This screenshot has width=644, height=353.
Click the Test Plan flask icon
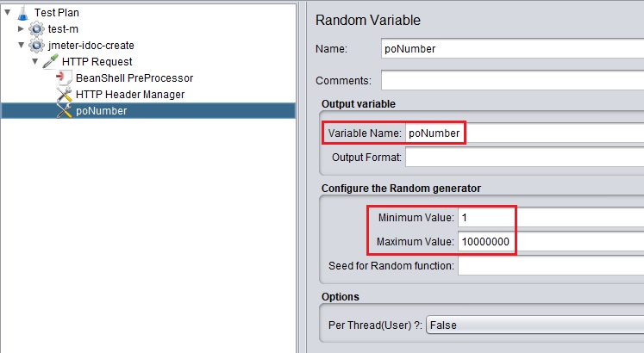22,13
